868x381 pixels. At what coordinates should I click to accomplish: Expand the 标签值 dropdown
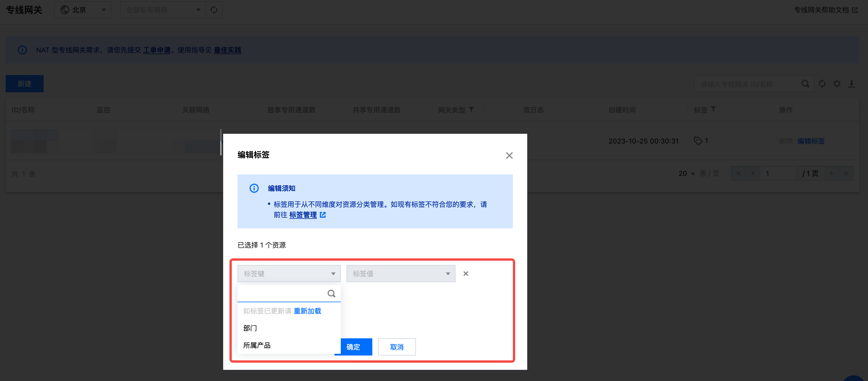[x=400, y=274]
